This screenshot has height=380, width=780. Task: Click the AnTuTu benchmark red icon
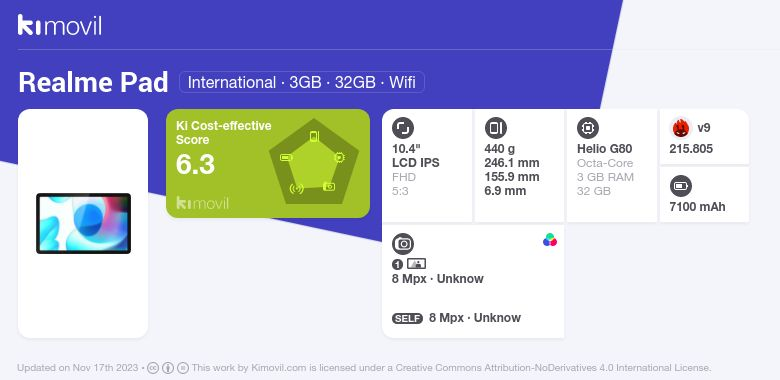tap(681, 128)
